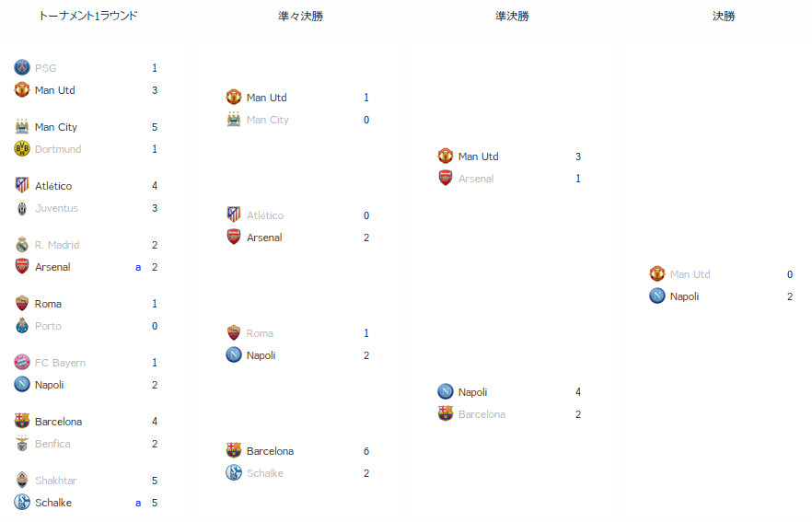Viewport: 812px width, 522px height.
Task: Open the Man Utd link in the final
Action: pos(690,274)
